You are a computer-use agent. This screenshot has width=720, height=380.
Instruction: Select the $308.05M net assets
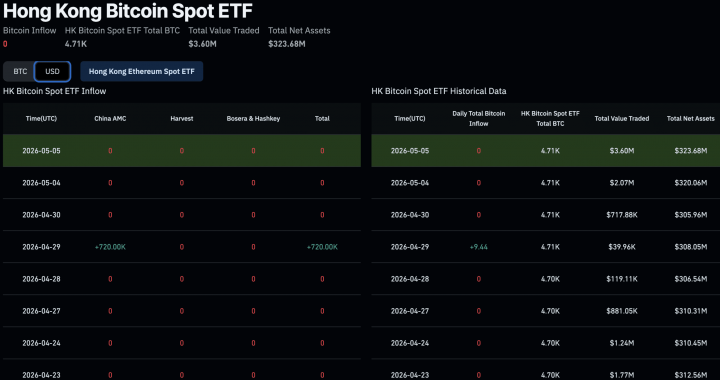click(691, 247)
